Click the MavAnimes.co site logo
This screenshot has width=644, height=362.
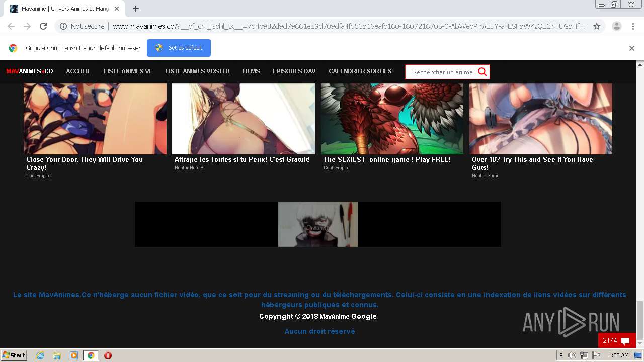pos(29,71)
